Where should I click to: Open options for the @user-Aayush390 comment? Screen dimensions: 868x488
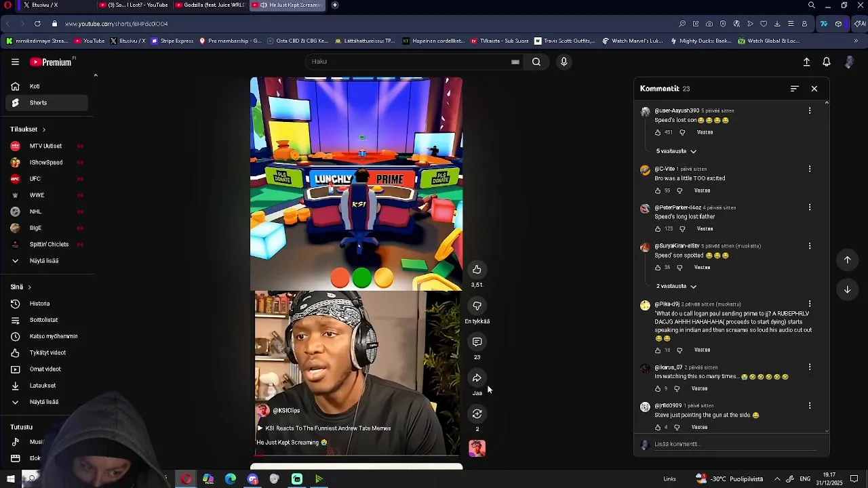pyautogui.click(x=809, y=110)
